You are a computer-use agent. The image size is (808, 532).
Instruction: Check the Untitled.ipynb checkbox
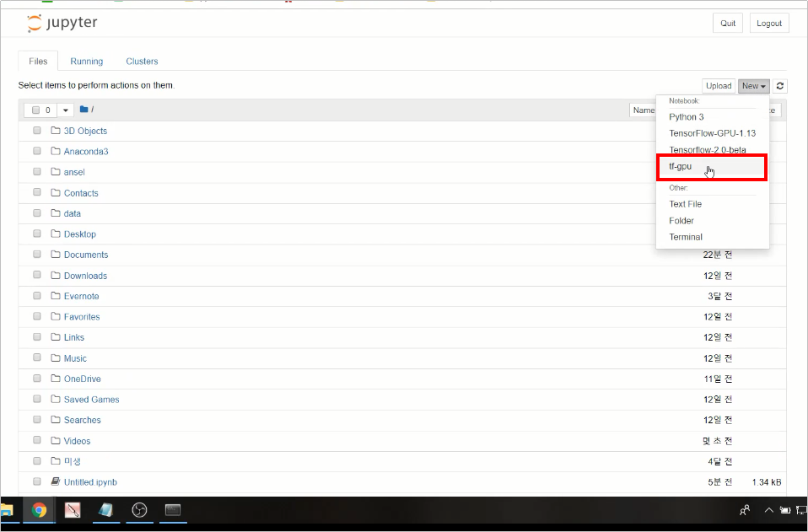[x=36, y=481]
